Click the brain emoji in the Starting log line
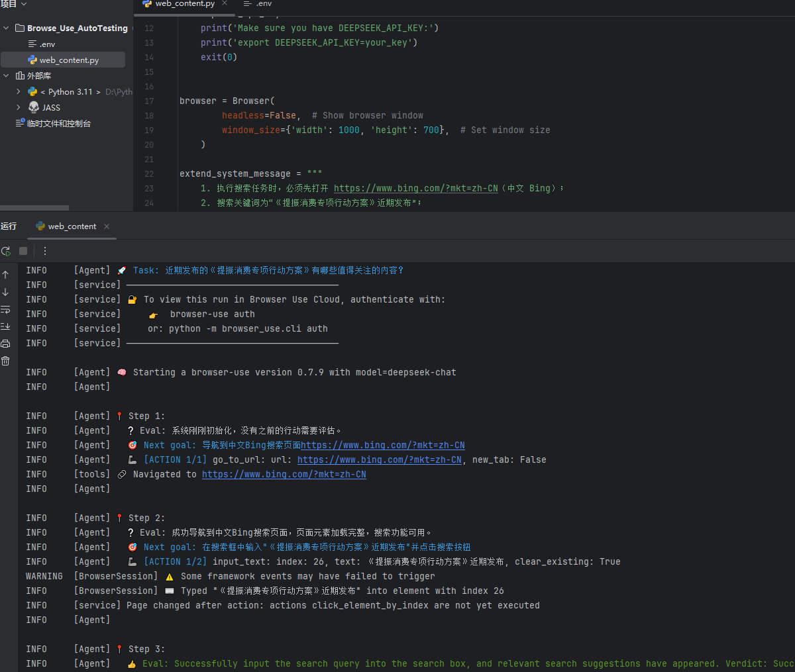The width and height of the screenshot is (795, 672). (121, 373)
